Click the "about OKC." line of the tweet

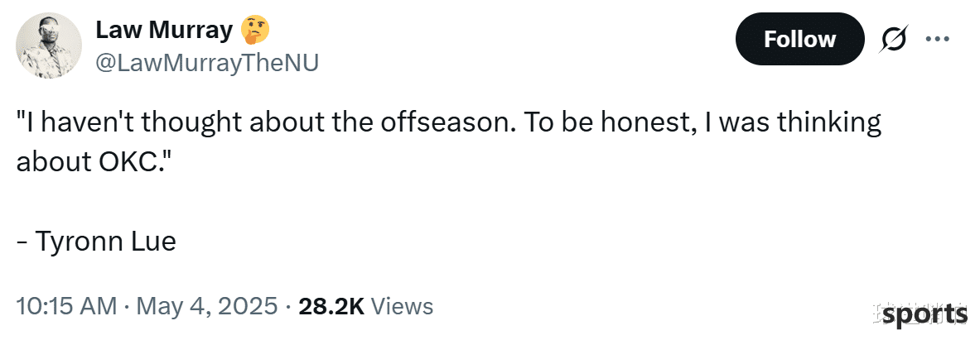click(x=93, y=161)
